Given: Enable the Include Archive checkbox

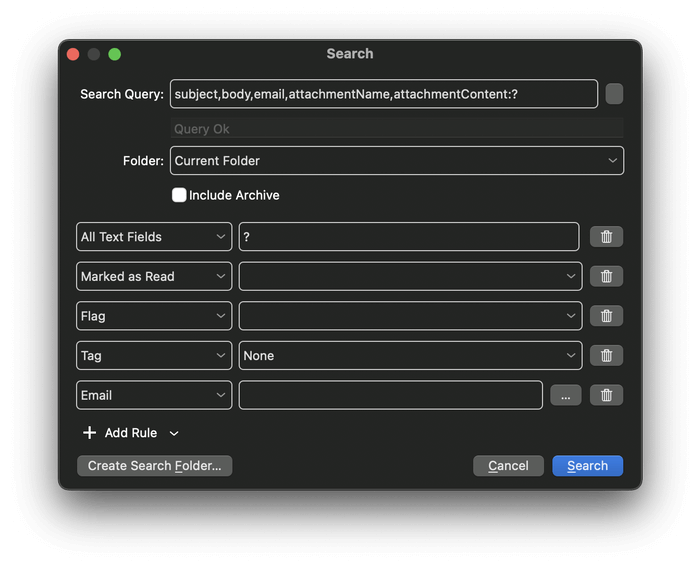Looking at the screenshot, I should 179,195.
